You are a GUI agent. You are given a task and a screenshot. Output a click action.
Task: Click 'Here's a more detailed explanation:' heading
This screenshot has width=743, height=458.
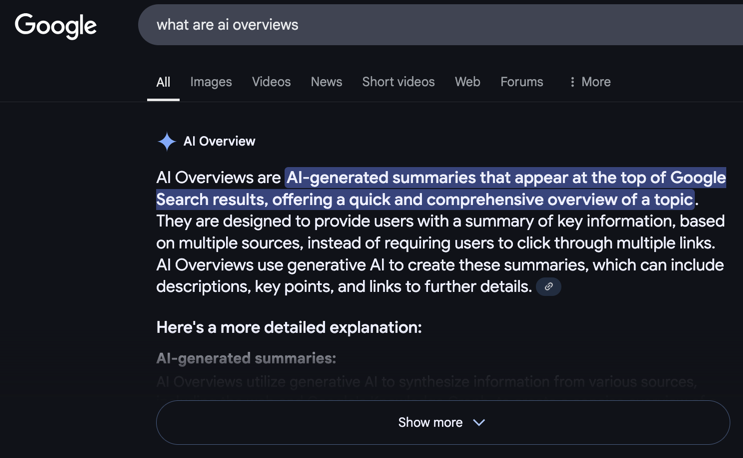point(289,327)
